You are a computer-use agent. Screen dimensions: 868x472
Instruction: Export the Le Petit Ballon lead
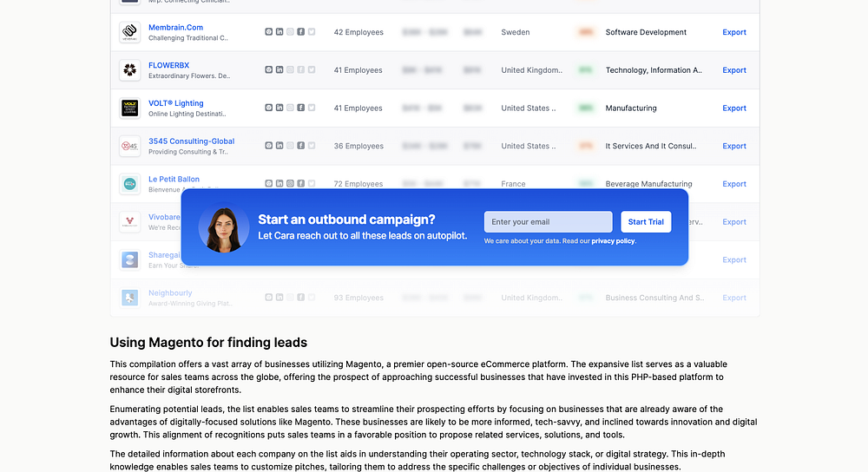pos(734,184)
